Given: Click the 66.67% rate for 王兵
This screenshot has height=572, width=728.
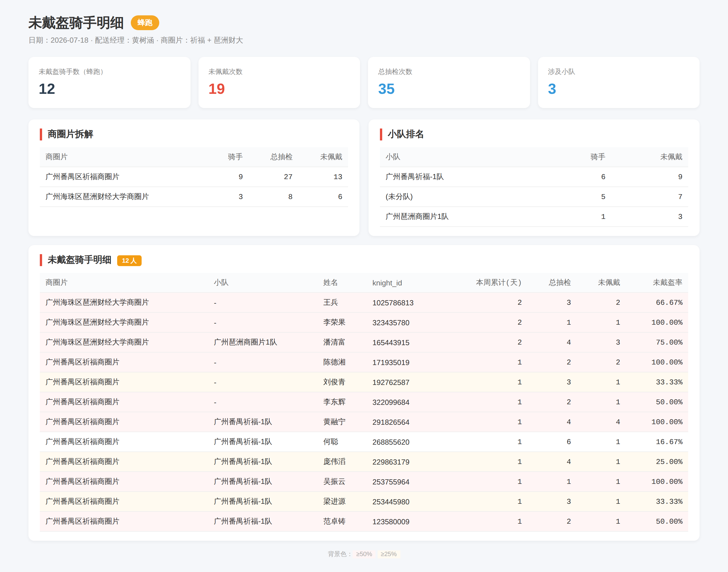Looking at the screenshot, I should point(669,302).
